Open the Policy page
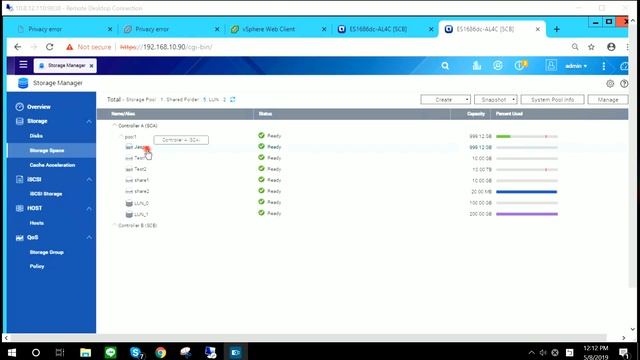Viewport: 640px width, 360px height. click(x=37, y=266)
